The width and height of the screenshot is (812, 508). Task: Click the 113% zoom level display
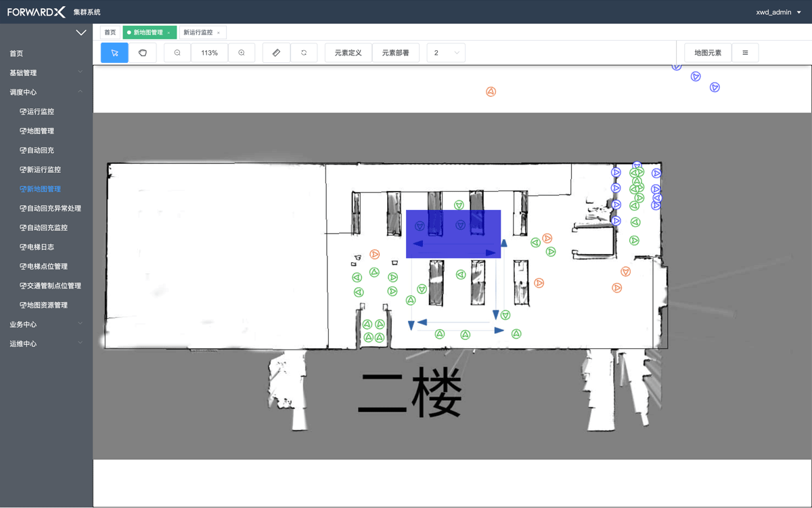pos(210,53)
